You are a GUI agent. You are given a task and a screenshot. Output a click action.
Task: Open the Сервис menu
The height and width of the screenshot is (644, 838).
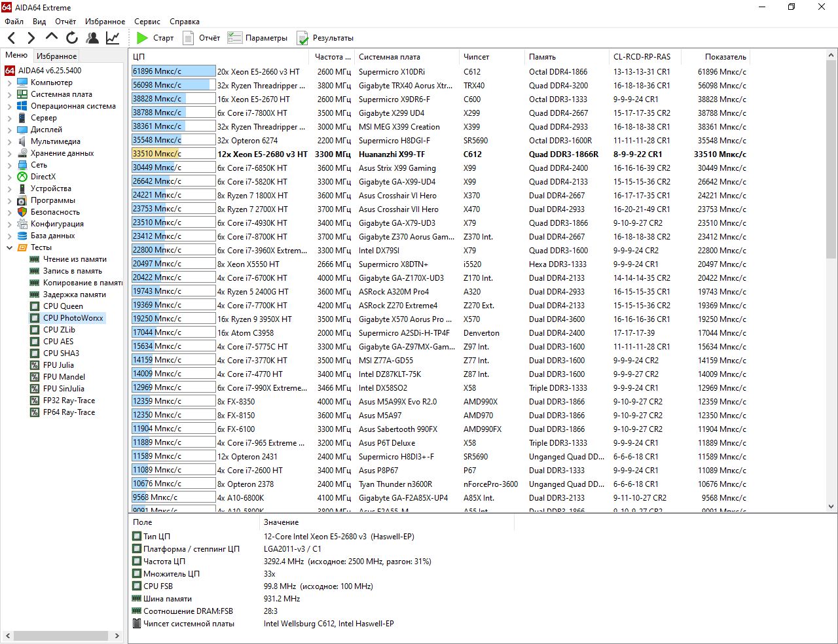[147, 22]
